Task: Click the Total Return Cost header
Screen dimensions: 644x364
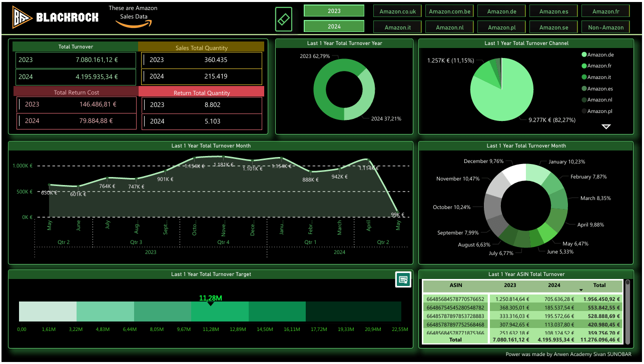Action: [77, 92]
